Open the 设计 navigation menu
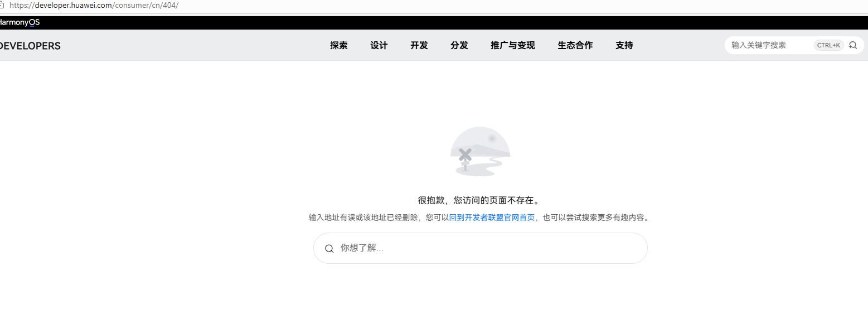 379,46
